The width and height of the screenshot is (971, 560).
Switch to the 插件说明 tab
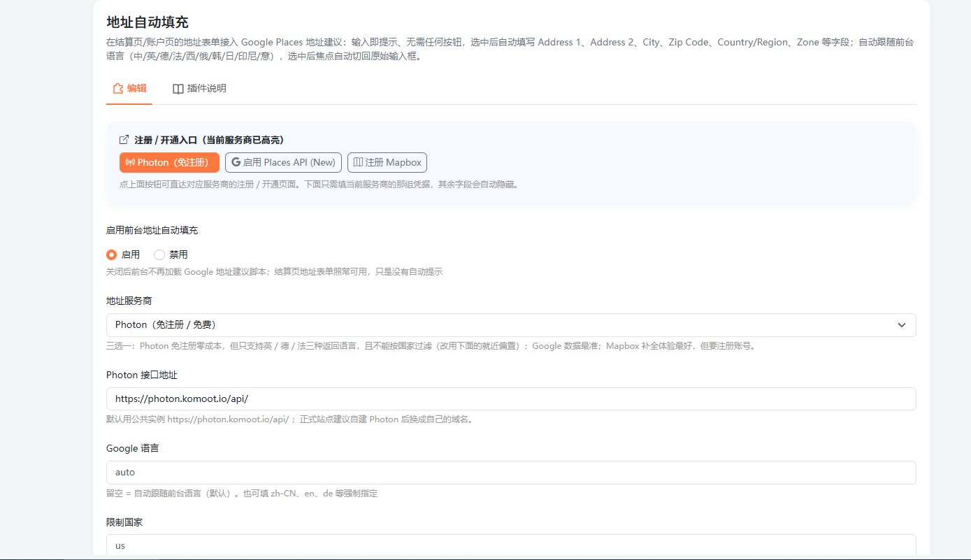(x=199, y=89)
